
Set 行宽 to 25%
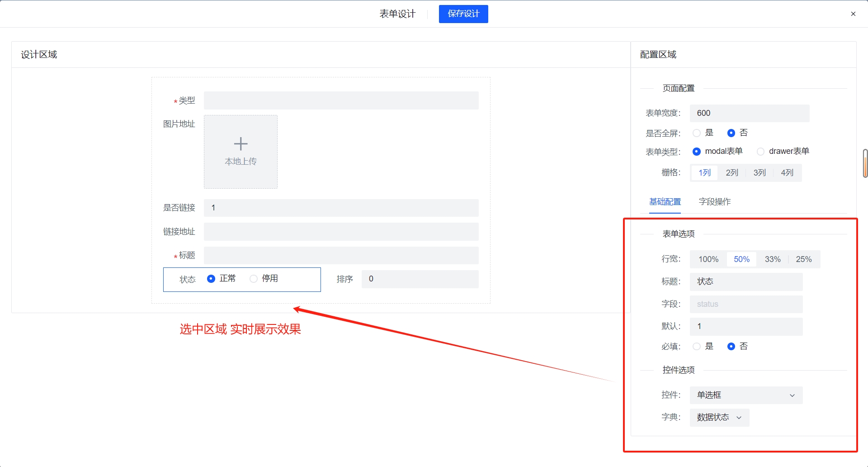click(x=804, y=259)
